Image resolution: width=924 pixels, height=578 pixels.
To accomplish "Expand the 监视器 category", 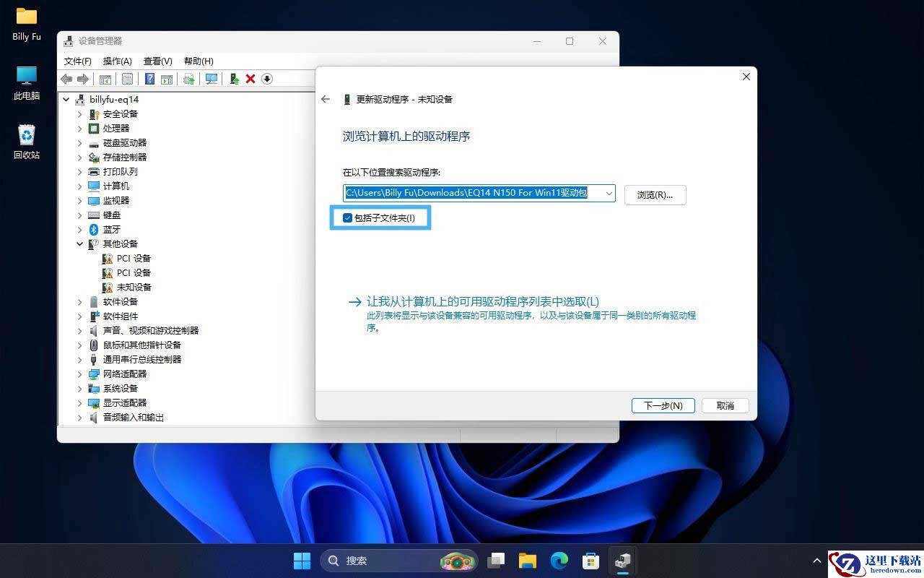I will pos(80,201).
